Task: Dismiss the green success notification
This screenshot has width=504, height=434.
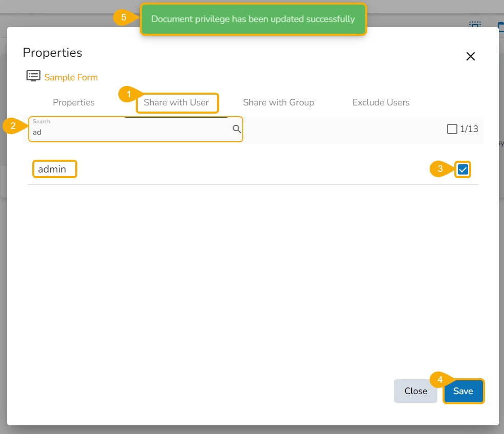Action: (254, 19)
